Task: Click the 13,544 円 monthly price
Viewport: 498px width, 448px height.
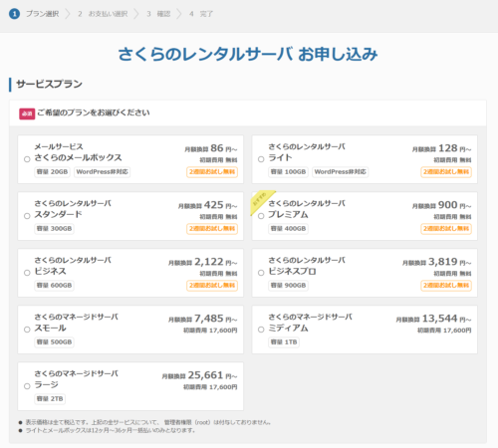Action: tap(433, 319)
